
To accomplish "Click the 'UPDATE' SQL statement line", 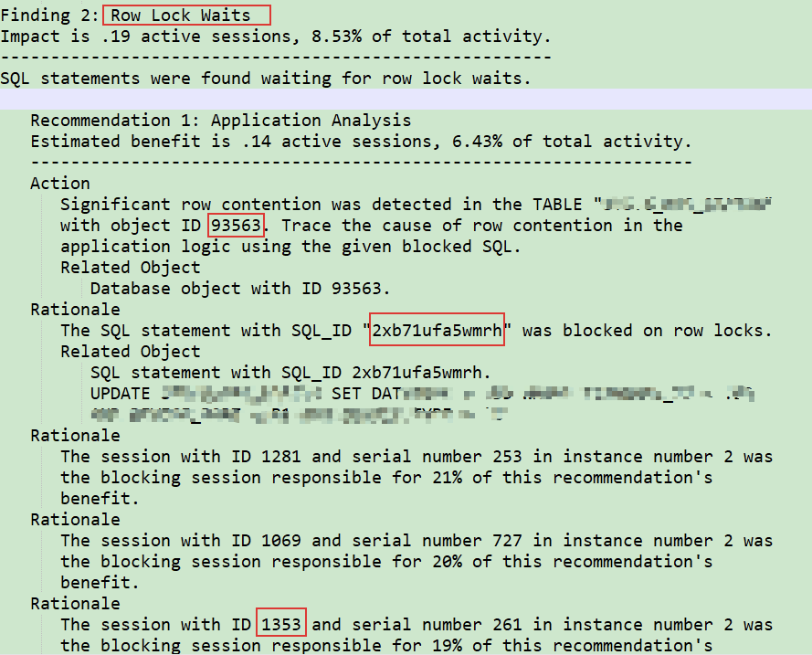I will (422, 394).
